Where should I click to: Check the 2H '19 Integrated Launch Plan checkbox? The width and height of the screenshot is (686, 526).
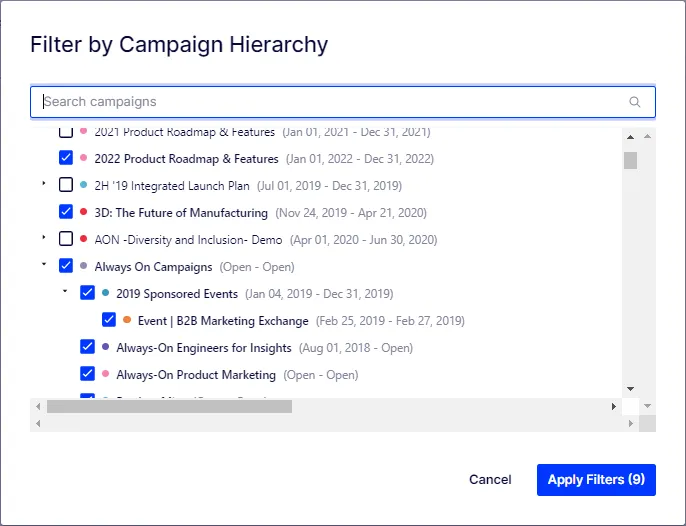[66, 185]
